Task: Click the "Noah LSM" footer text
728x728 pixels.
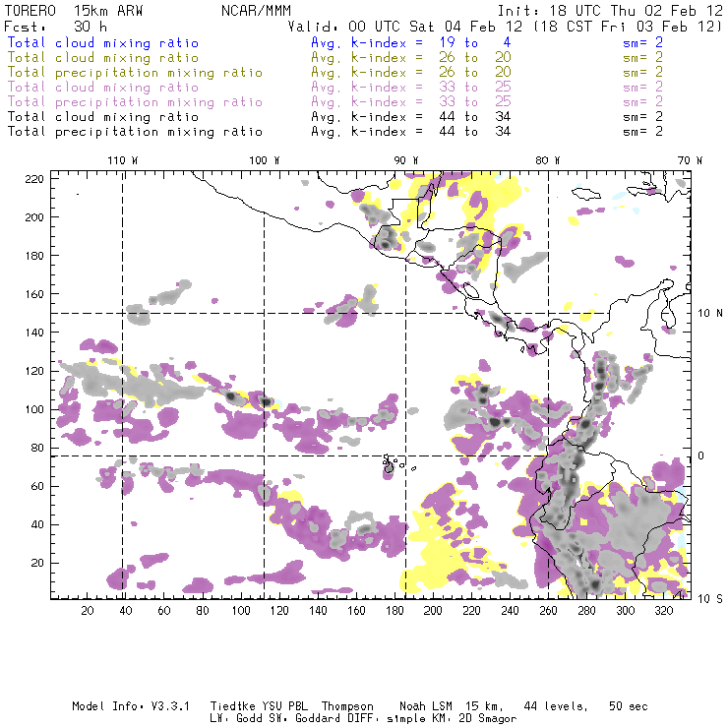Action: tap(426, 706)
